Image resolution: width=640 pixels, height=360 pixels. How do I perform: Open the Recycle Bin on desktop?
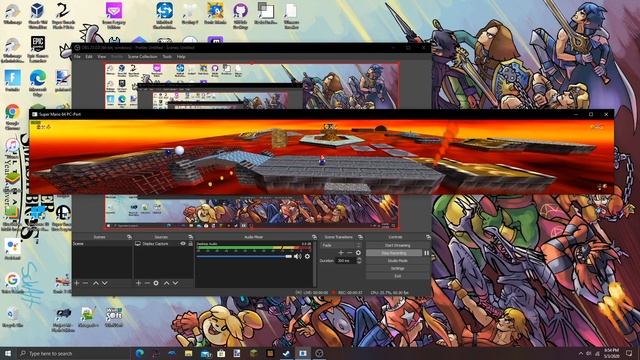pos(12,318)
